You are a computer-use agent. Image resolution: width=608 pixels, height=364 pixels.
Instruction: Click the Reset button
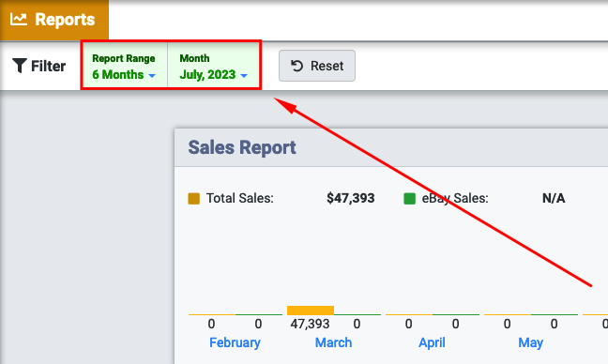tap(317, 66)
